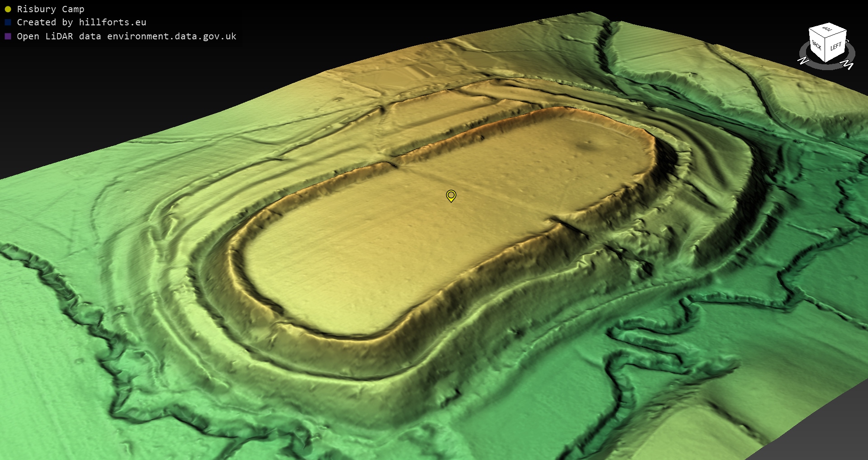Open the LiDAR data environment.data.gov.uk link
The width and height of the screenshot is (868, 460).
tap(126, 36)
